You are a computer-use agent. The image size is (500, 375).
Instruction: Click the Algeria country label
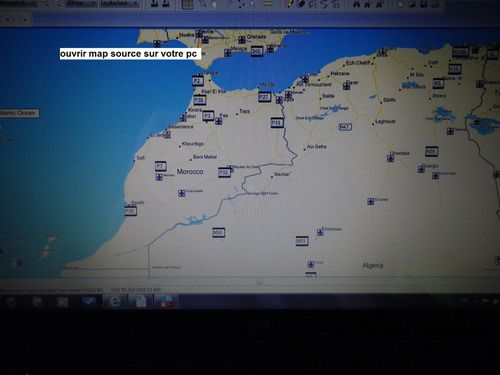[373, 265]
